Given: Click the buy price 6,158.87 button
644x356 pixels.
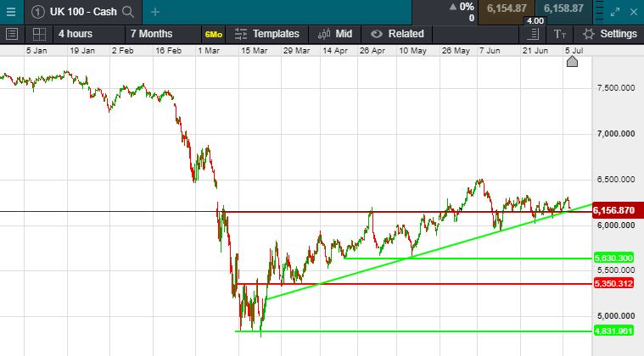Looking at the screenshot, I should point(563,8).
